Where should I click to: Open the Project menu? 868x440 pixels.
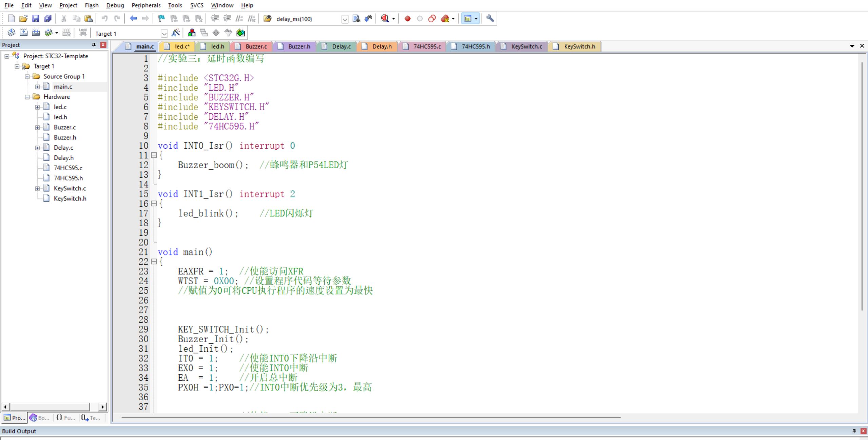click(x=68, y=5)
